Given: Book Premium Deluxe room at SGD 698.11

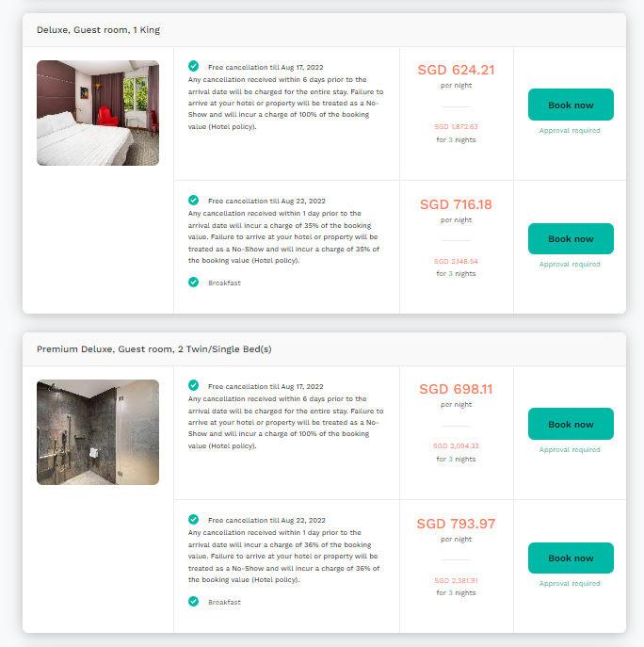Looking at the screenshot, I should [x=571, y=424].
